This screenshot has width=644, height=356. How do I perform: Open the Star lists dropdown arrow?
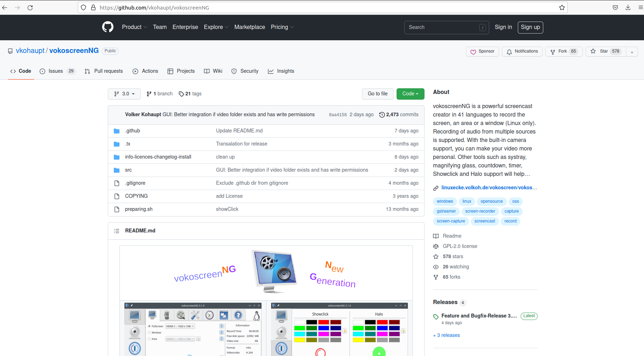click(632, 52)
